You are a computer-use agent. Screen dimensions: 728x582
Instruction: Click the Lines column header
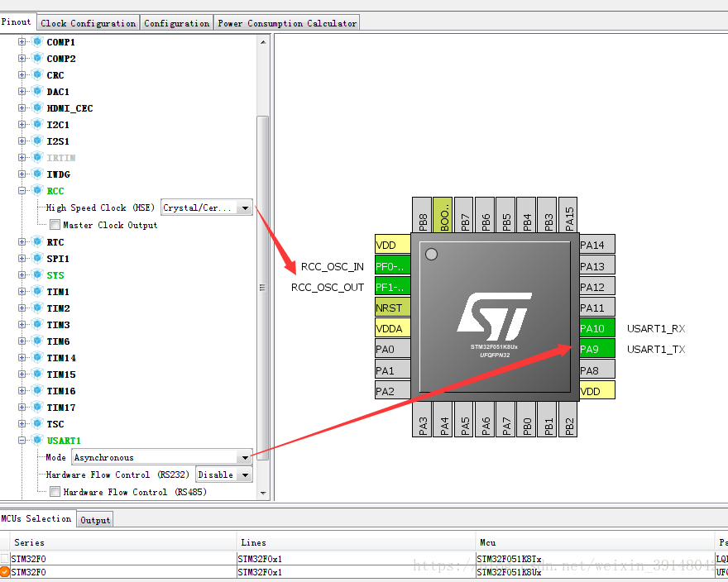click(x=356, y=542)
